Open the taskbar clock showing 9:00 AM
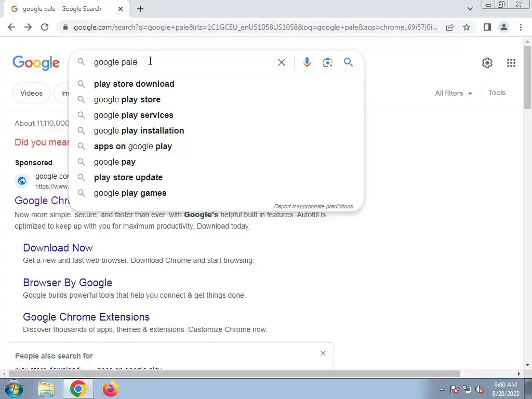The height and width of the screenshot is (399, 532). coord(506,389)
